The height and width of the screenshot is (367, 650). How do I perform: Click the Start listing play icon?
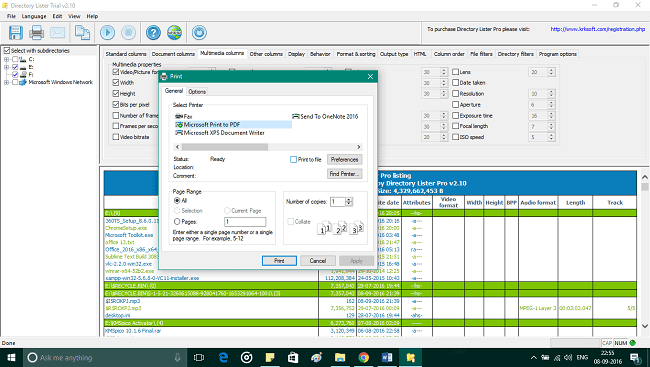pyautogui.click(x=107, y=32)
